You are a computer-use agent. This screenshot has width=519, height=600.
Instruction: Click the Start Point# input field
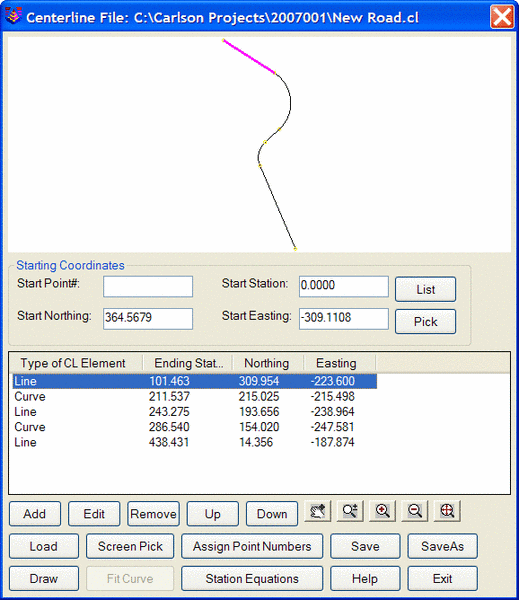click(x=148, y=287)
